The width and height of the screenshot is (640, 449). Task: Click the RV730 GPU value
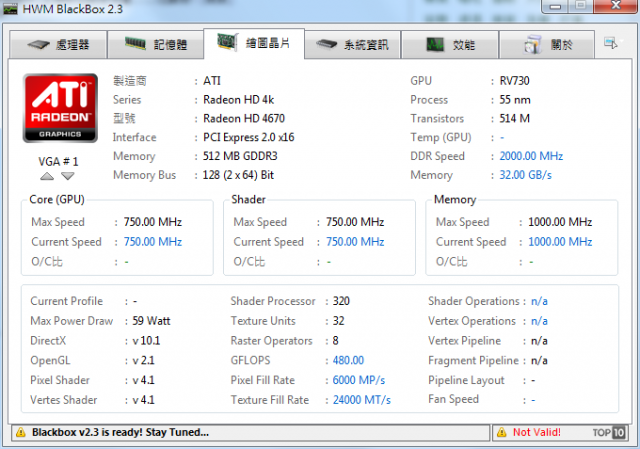(514, 81)
